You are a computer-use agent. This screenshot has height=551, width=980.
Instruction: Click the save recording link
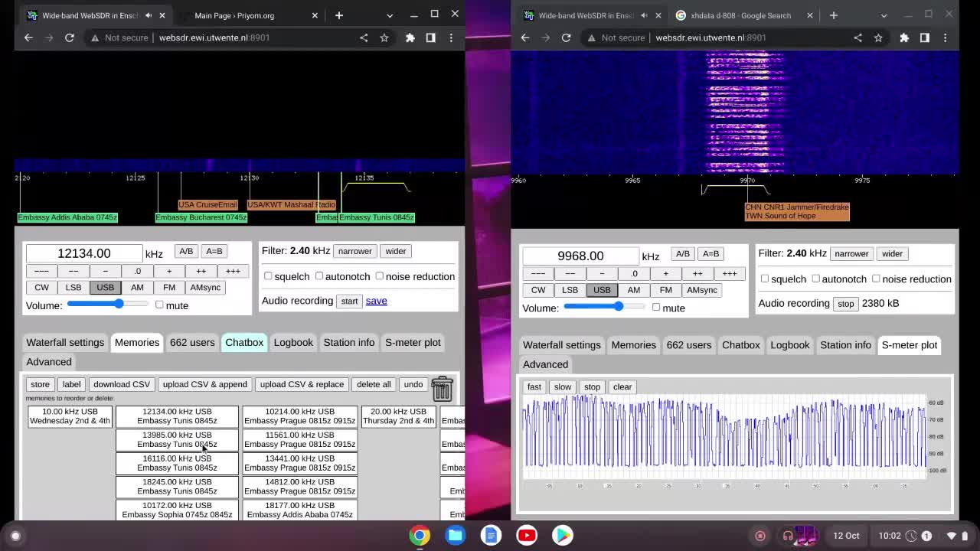(376, 301)
